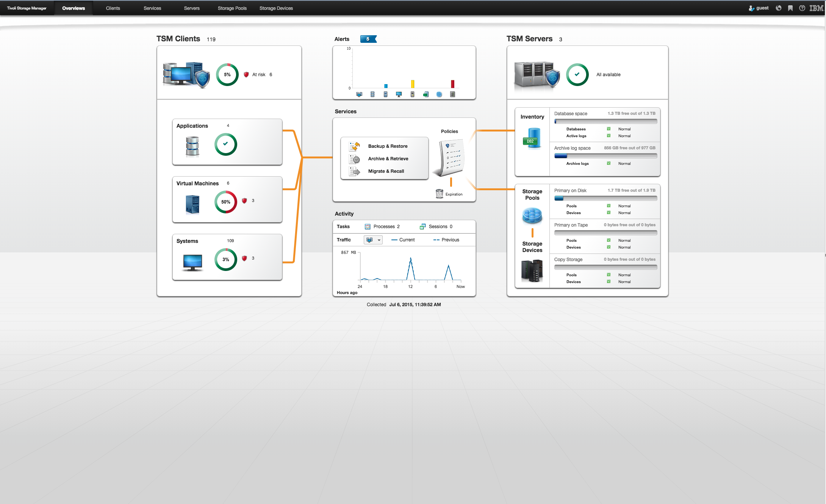Screen dimensions: 826x504
Task: Click the Virtual Machines 50% donut gauge
Action: (226, 202)
